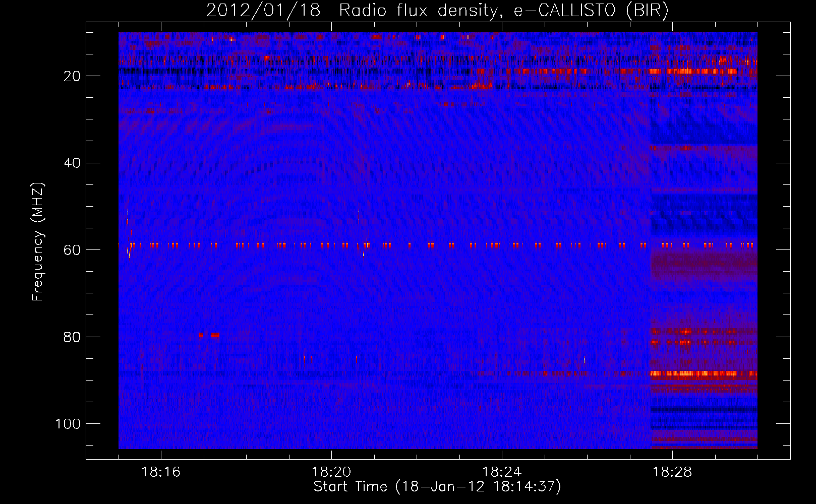Image resolution: width=816 pixels, height=504 pixels.
Task: Click the 100 frequency tick label
Action: coord(68,424)
